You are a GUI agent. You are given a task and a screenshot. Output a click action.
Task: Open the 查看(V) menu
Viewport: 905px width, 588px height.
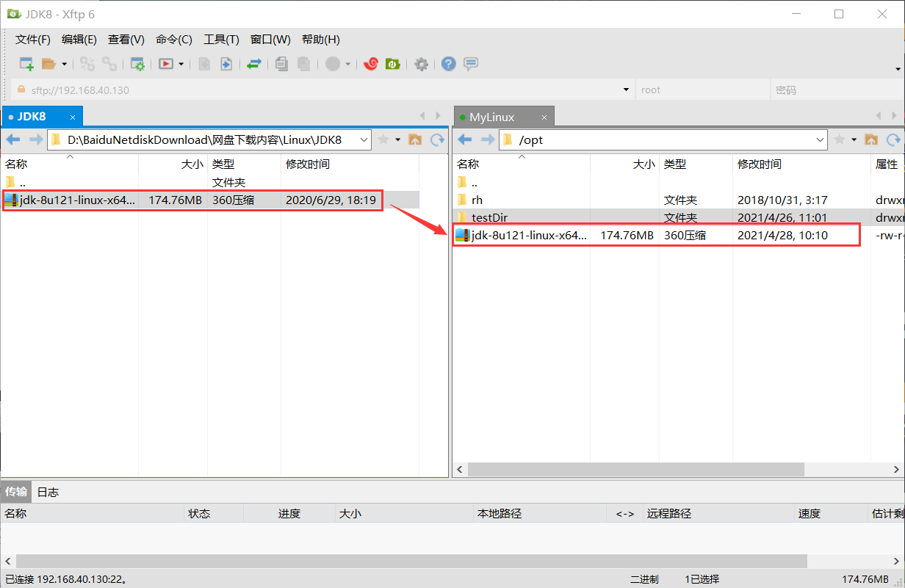[126, 40]
